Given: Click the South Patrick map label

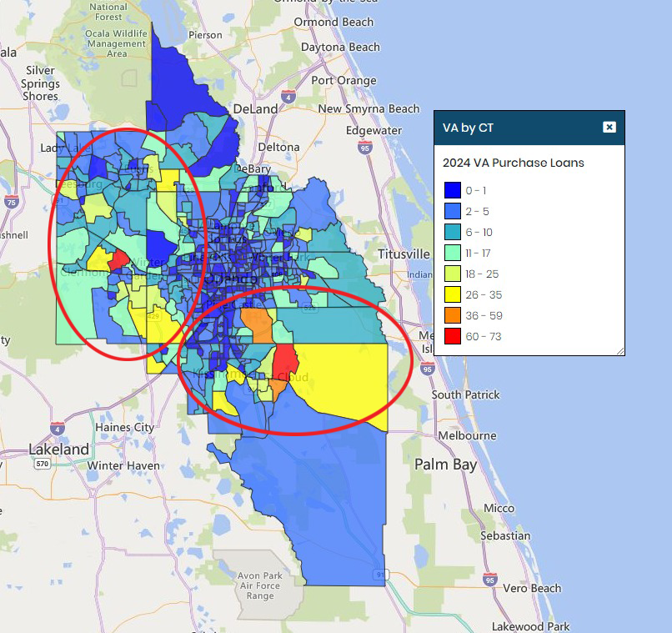Looking at the screenshot, I should [x=465, y=395].
